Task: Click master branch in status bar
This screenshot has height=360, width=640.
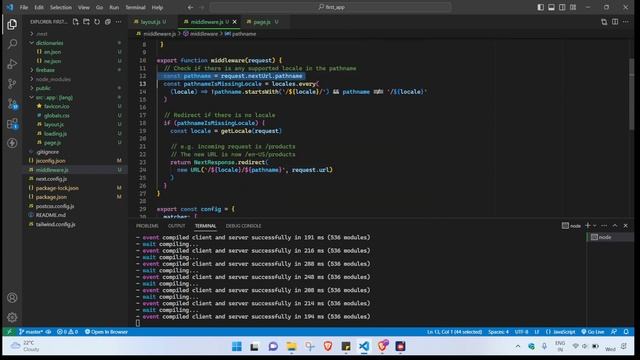Action: (32, 332)
